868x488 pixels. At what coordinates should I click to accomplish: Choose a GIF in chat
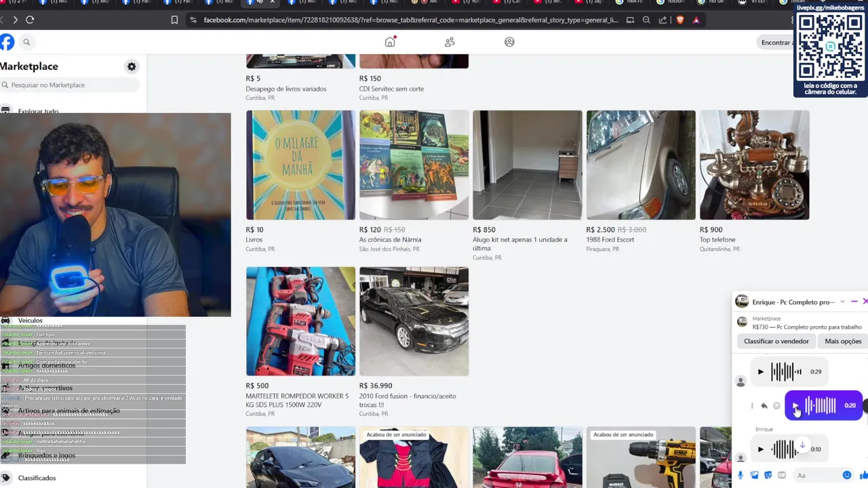782,475
